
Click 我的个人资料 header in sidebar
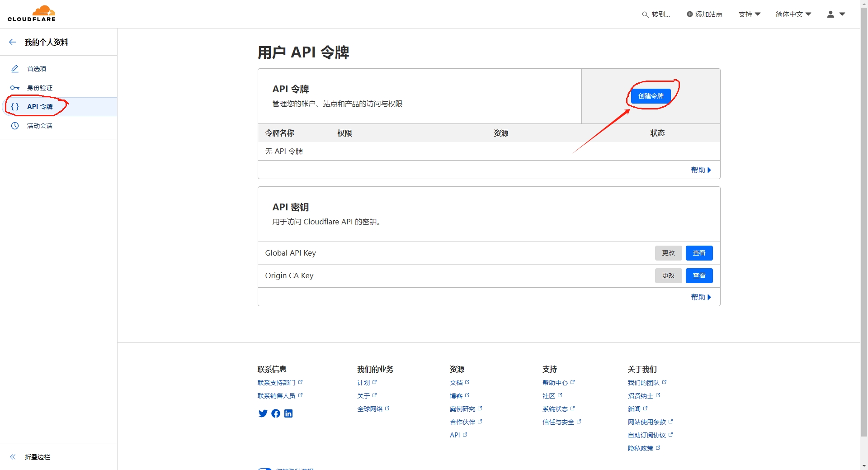(47, 42)
